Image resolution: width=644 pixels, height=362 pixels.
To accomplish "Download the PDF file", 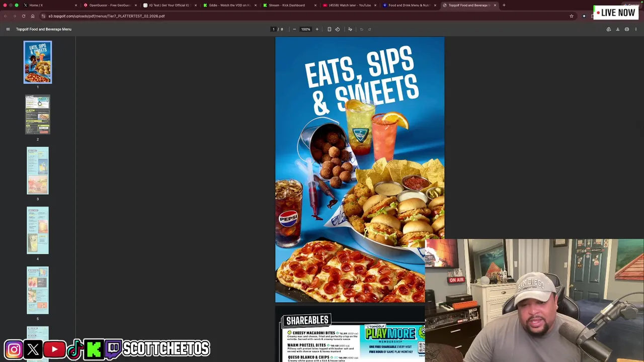I will point(618,29).
